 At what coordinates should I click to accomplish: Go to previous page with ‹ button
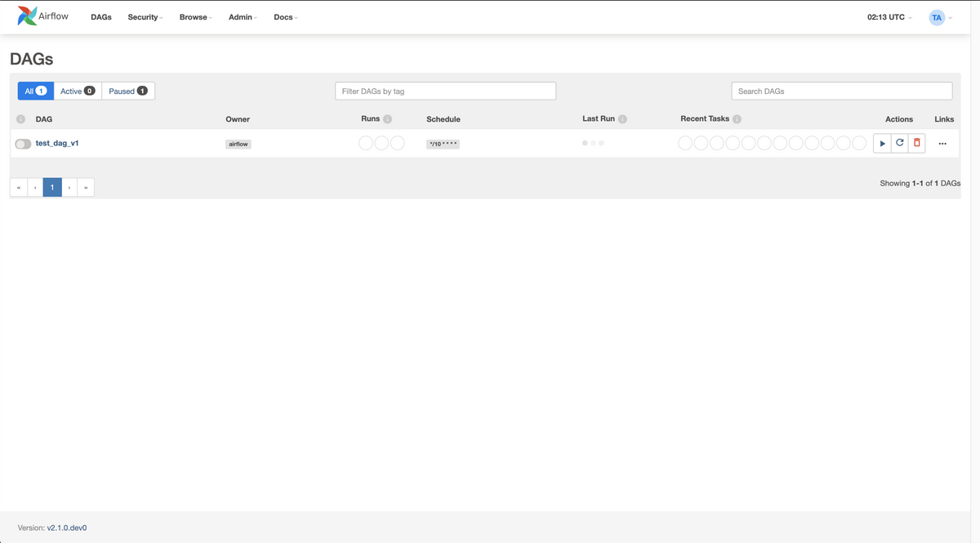[x=35, y=188]
